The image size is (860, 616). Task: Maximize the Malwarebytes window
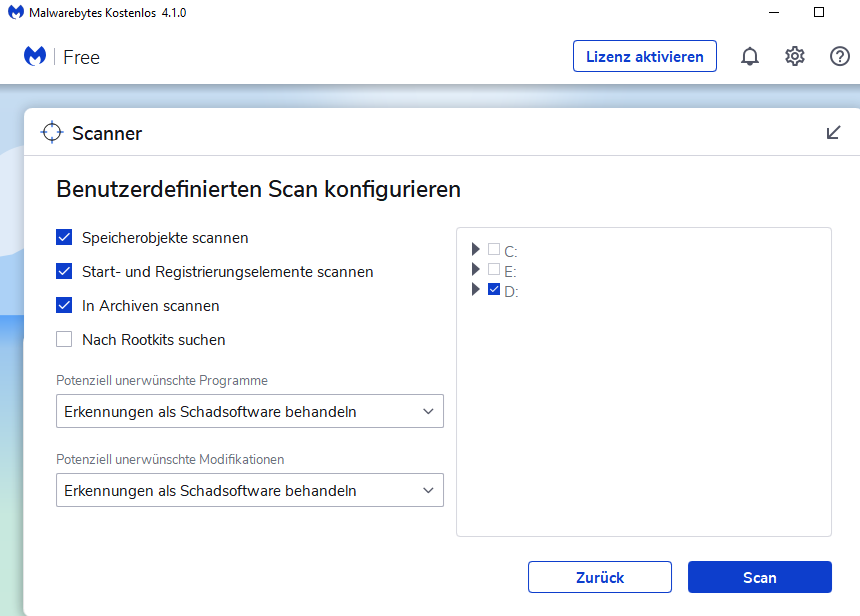tap(819, 12)
